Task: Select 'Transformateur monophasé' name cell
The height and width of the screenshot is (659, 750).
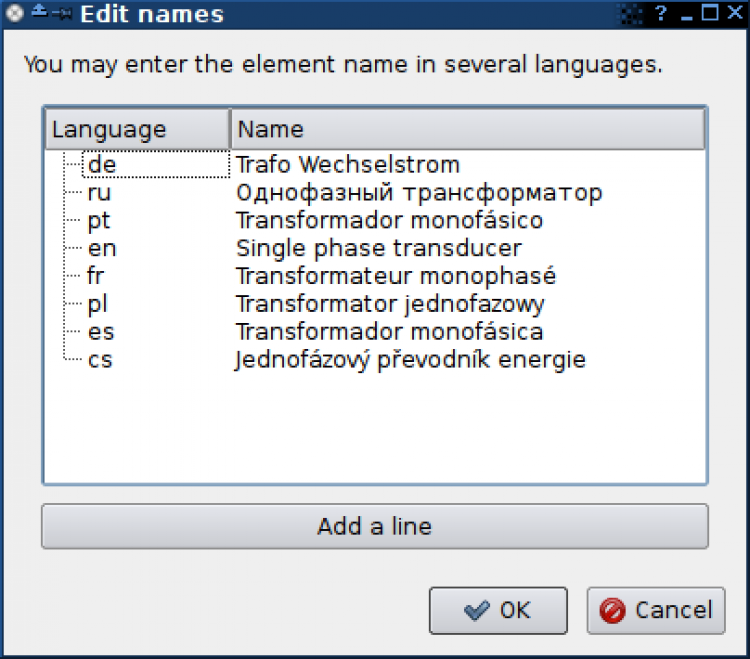Action: click(x=395, y=276)
